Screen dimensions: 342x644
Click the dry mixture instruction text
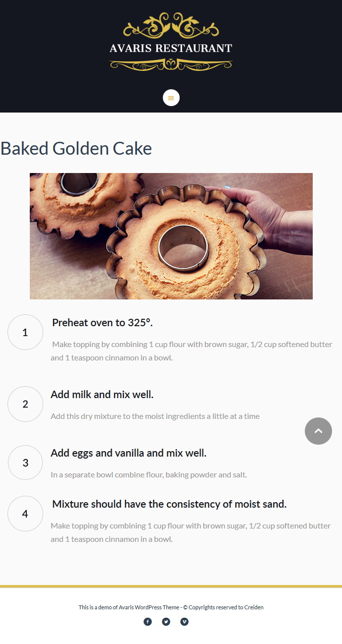tap(155, 416)
